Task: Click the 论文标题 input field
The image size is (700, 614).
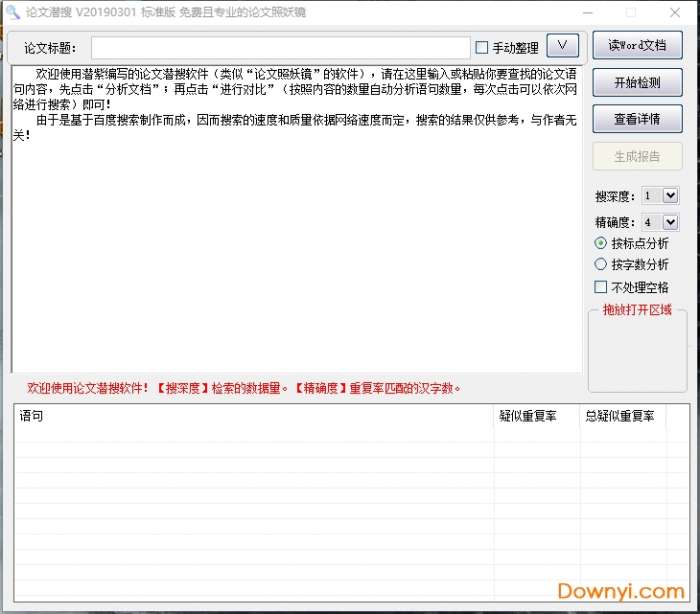Action: (280, 48)
